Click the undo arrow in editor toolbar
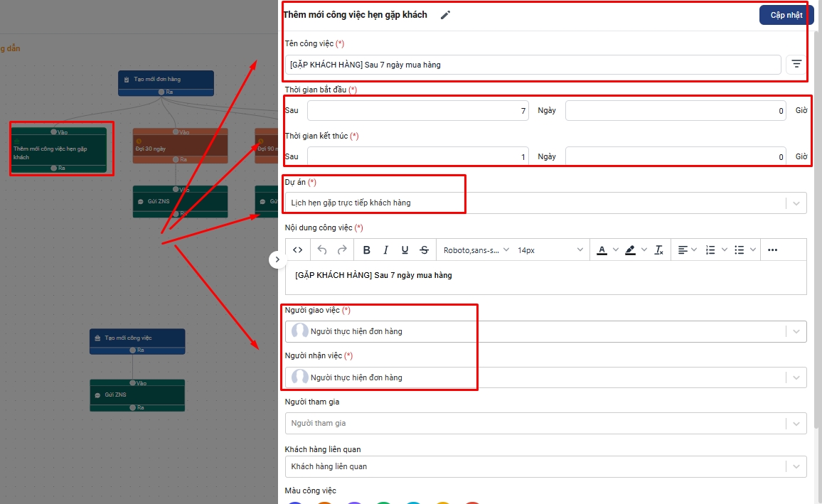 [322, 250]
